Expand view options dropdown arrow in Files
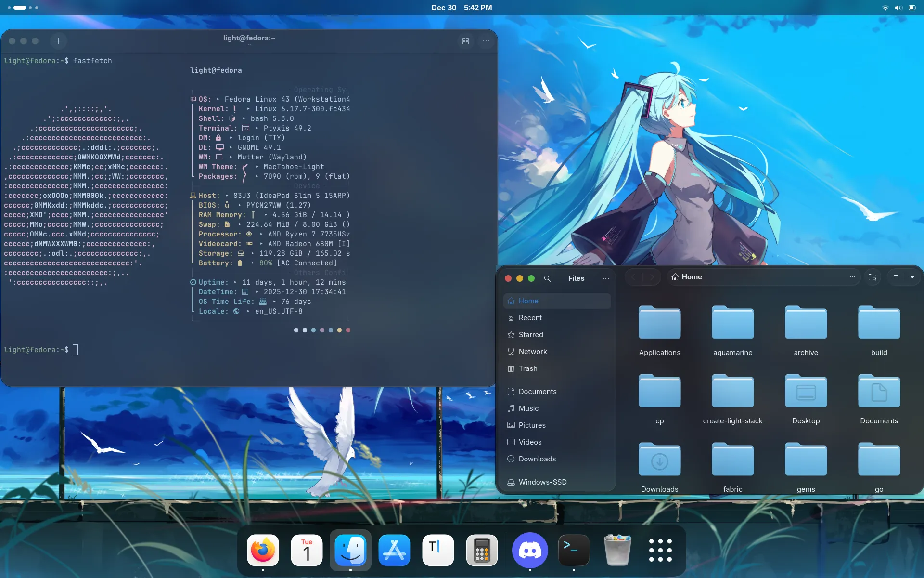 (x=912, y=277)
